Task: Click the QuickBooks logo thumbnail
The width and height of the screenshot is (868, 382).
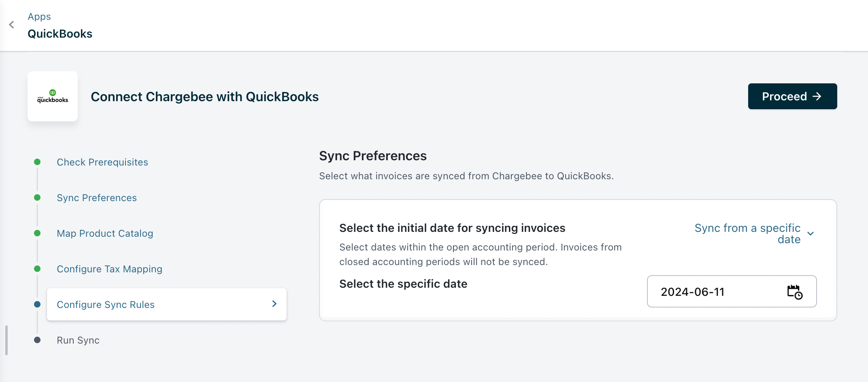Action: click(53, 96)
